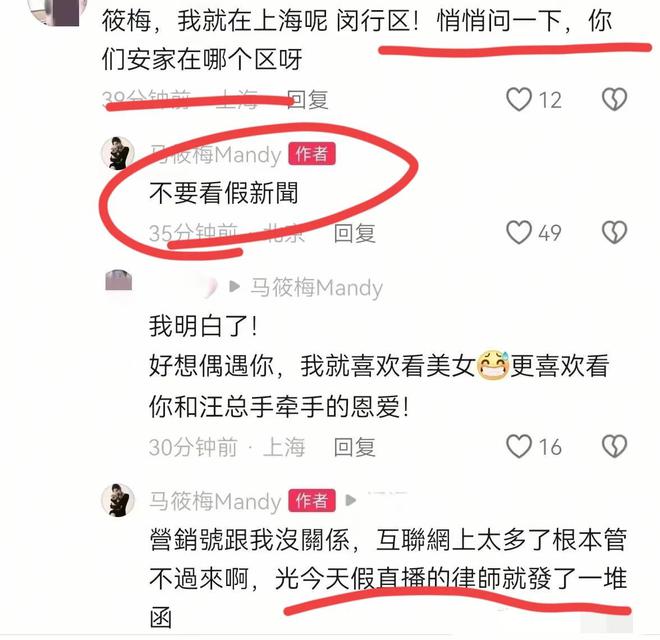Tap the 营銷號跟我沒關係 reply text
This screenshot has height=640, width=660.
coord(388,580)
